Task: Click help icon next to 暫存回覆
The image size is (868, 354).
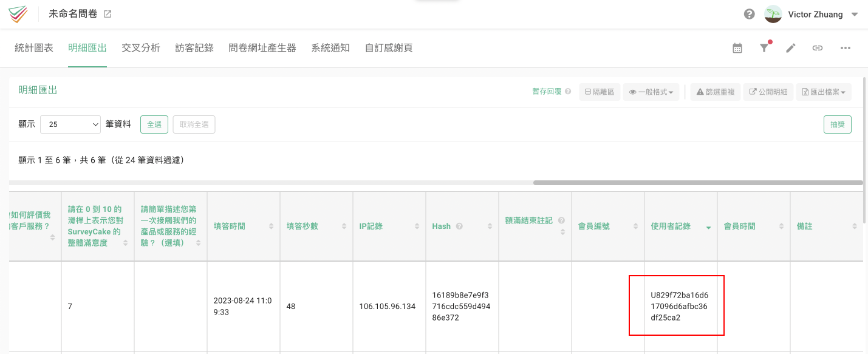Action: tap(568, 92)
